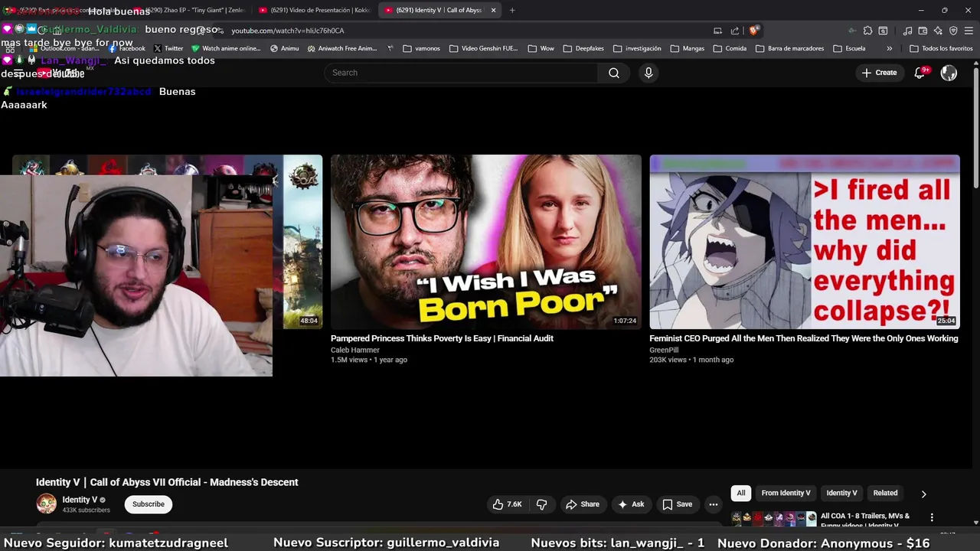Image resolution: width=980 pixels, height=551 pixels.
Task: Open the GreenPill channel link
Action: click(x=664, y=350)
